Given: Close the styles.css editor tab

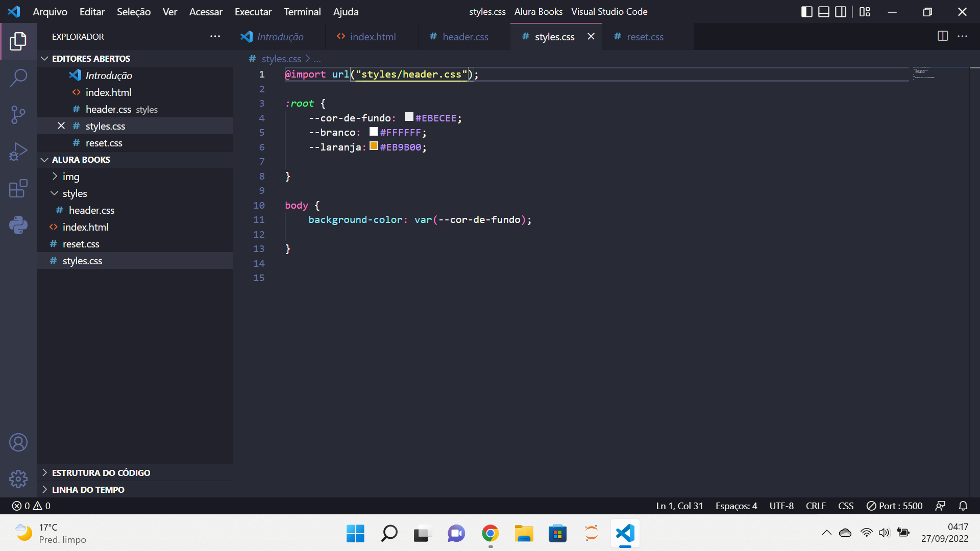Looking at the screenshot, I should [591, 36].
